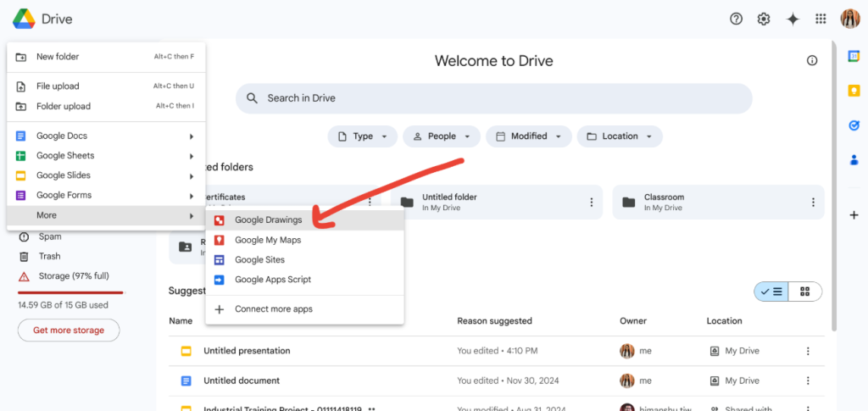Screen dimensions: 868x411
Task: Select Google Drawings from the submenu
Action: [x=268, y=220]
